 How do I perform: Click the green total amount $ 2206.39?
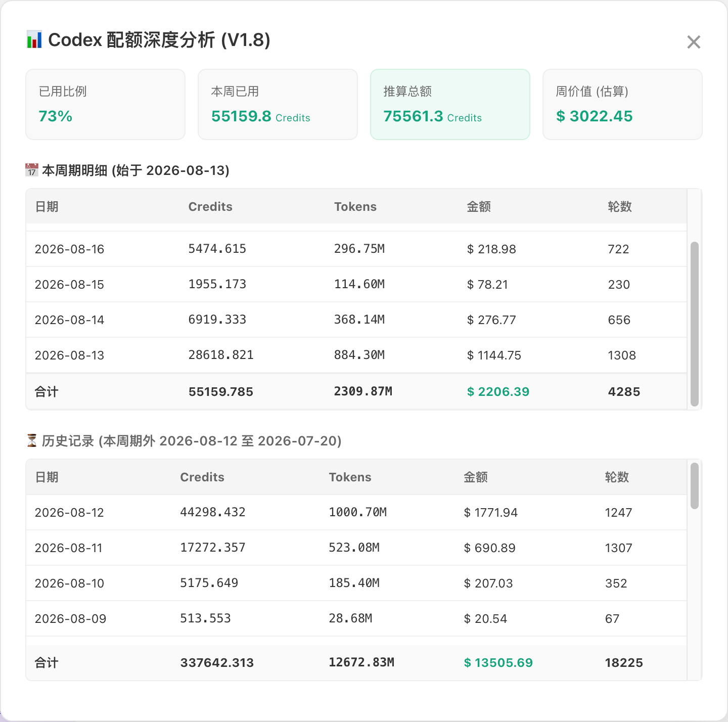point(498,392)
